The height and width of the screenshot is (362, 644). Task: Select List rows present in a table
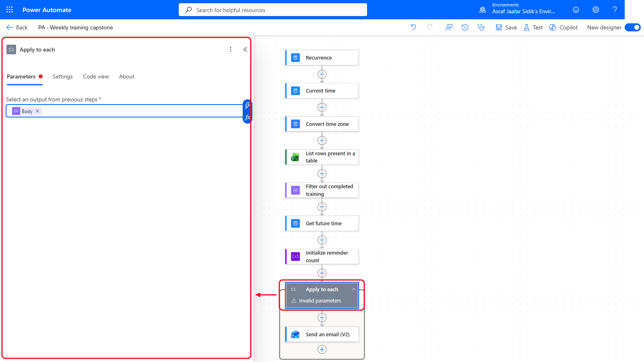(x=322, y=157)
